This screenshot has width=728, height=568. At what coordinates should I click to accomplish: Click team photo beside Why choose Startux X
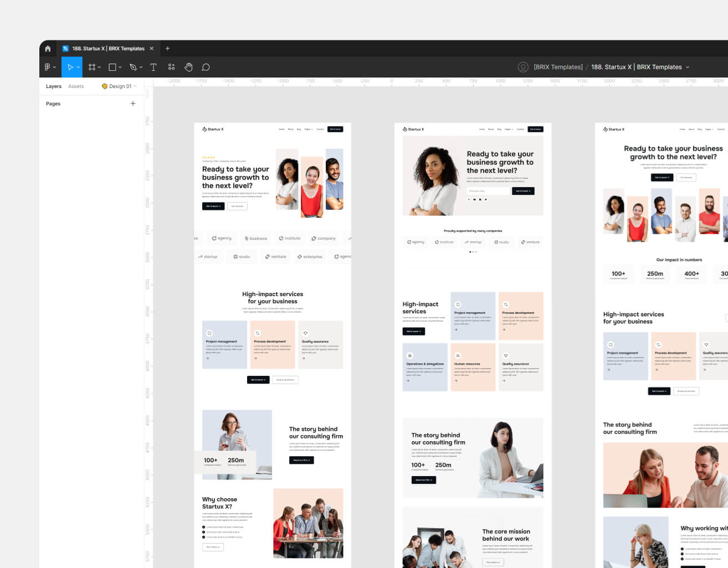pyautogui.click(x=308, y=523)
